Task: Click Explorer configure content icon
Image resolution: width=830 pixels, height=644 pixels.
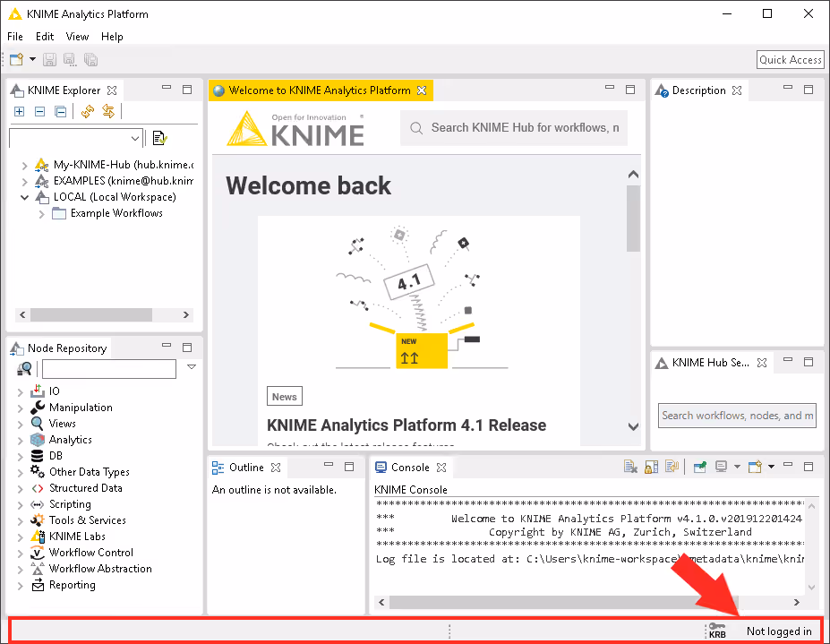Action: [159, 138]
